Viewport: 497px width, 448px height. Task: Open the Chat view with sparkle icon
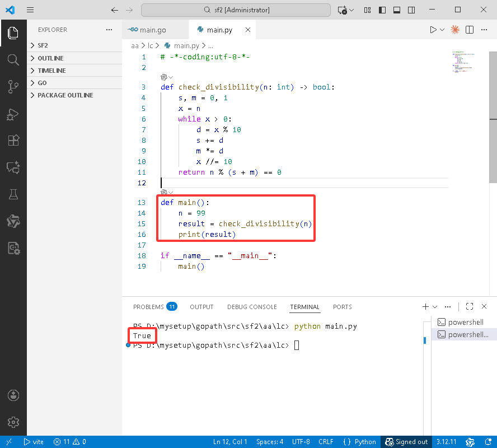13,167
